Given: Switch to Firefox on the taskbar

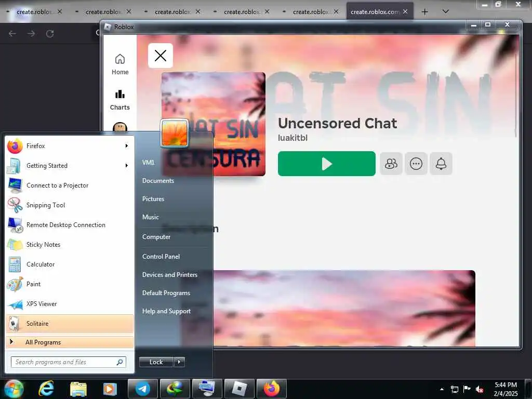Looking at the screenshot, I should [x=271, y=389].
